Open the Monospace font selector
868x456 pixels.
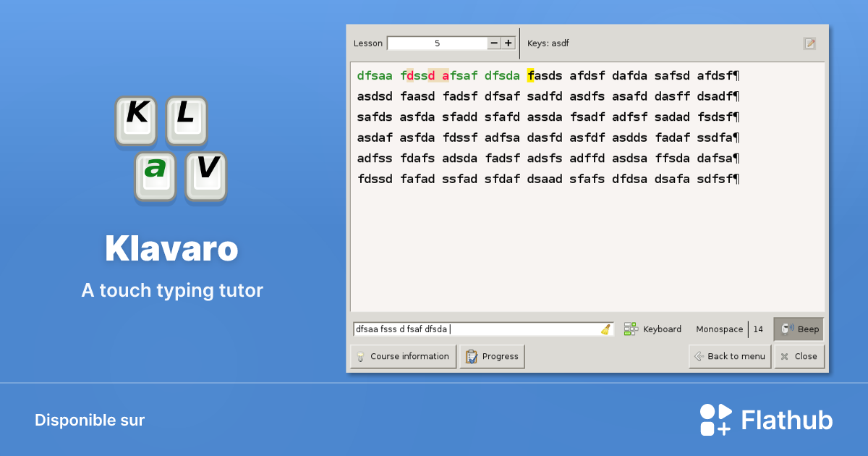[719, 329]
